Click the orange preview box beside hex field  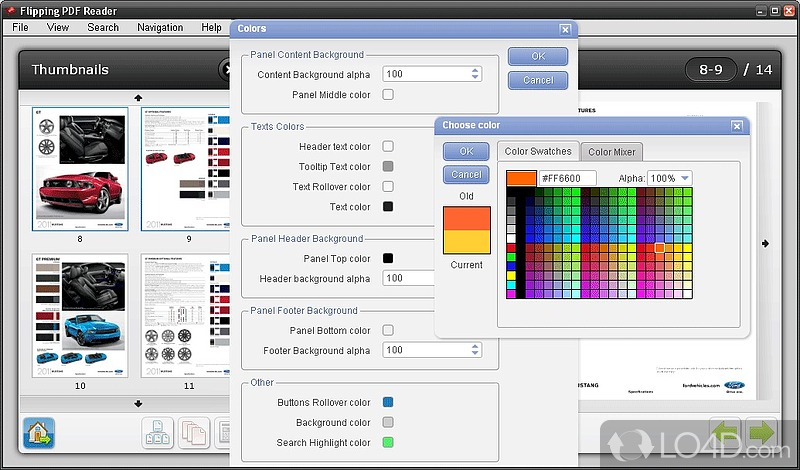pyautogui.click(x=521, y=178)
